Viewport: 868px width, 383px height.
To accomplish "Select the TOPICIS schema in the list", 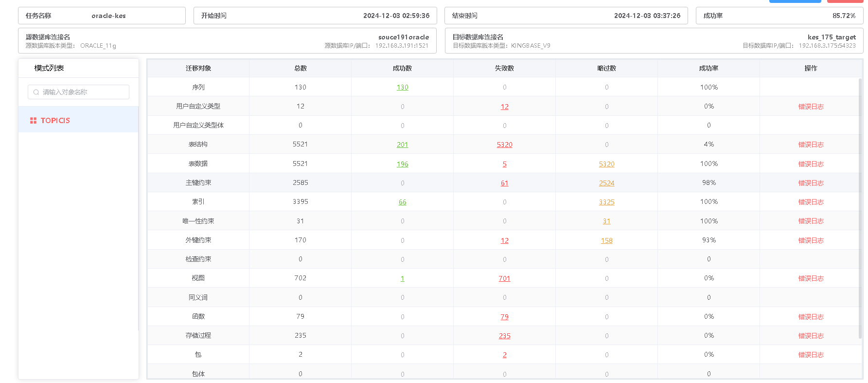I will 55,120.
